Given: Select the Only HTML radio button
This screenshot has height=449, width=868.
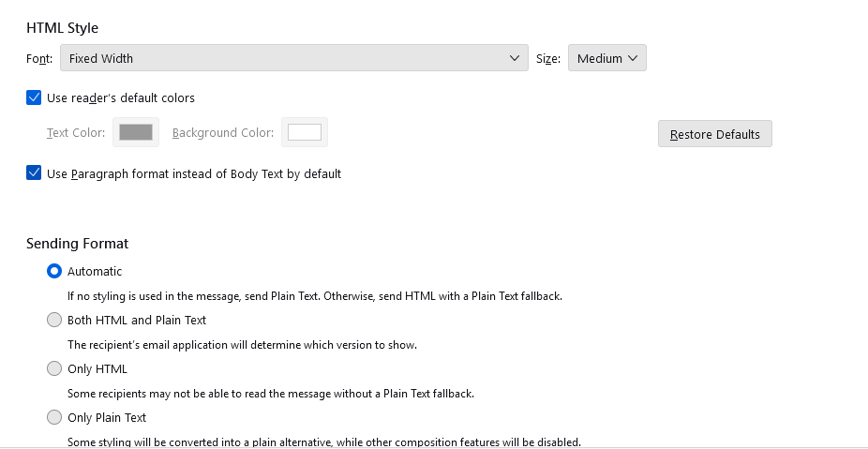Looking at the screenshot, I should pyautogui.click(x=54, y=369).
